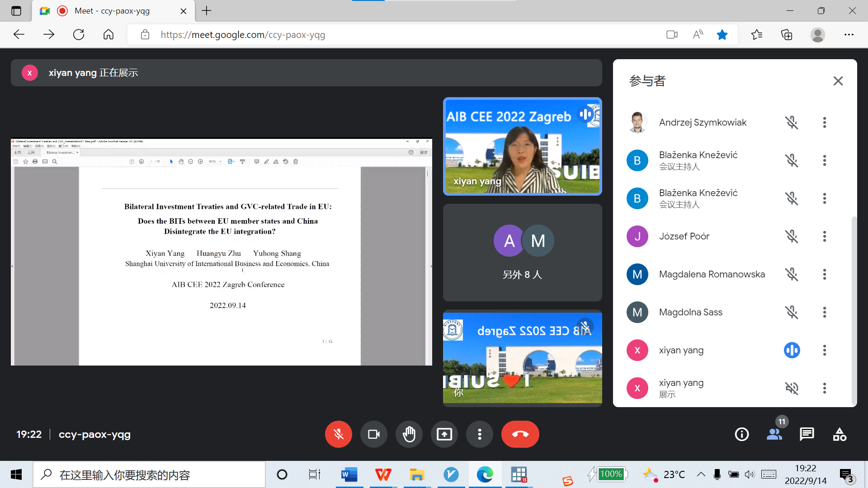This screenshot has height=488, width=868.
Task: Open the meeting's more options menu
Action: click(479, 434)
